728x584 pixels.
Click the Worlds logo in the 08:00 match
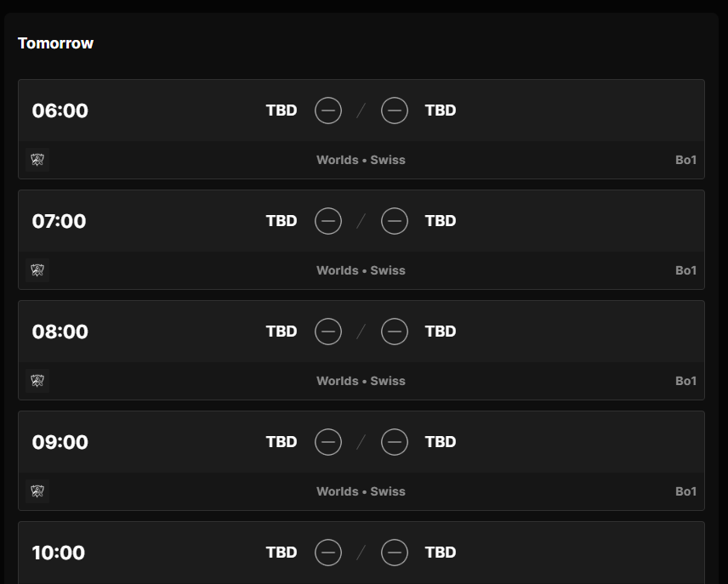pyautogui.click(x=37, y=381)
